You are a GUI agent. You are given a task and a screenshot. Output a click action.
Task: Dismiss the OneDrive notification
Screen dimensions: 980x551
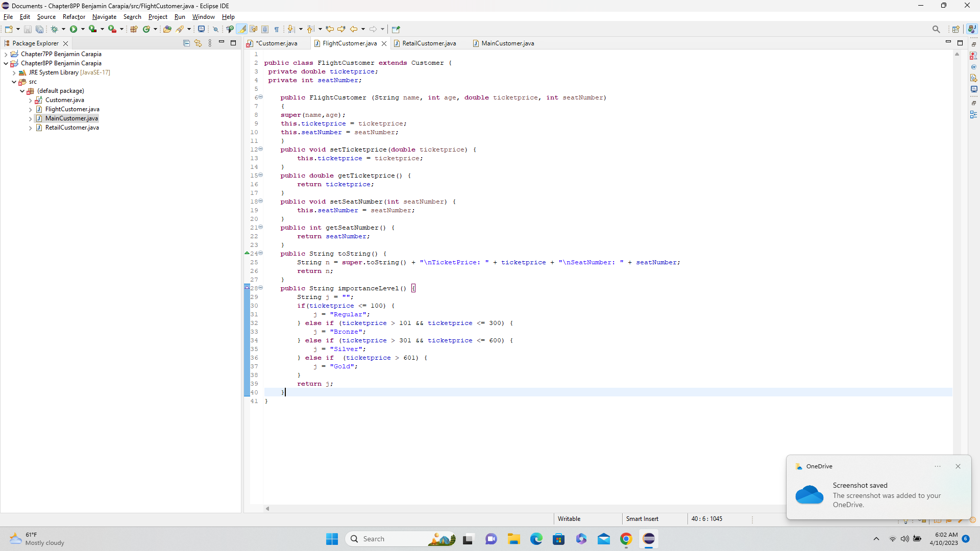(x=958, y=466)
